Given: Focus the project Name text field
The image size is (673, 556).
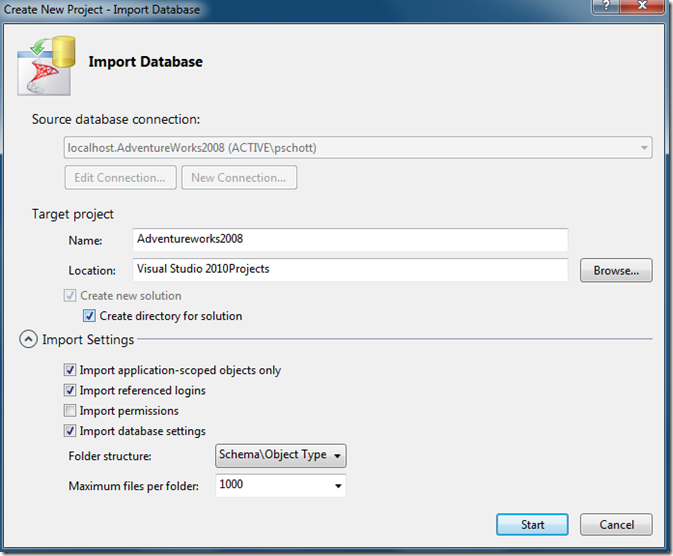Looking at the screenshot, I should pos(350,240).
